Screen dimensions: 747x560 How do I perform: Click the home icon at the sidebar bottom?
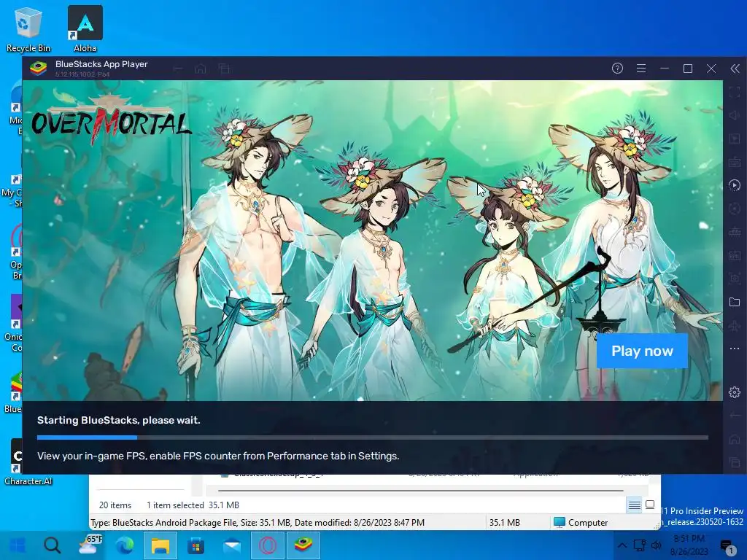(735, 438)
